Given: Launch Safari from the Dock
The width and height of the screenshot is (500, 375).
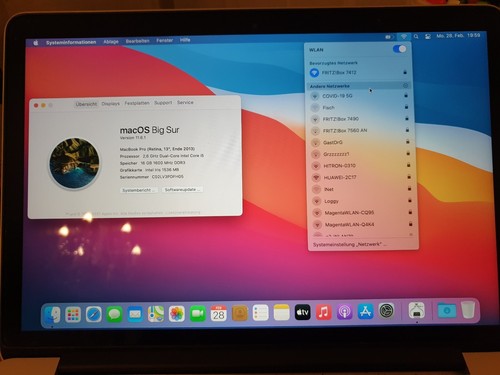Looking at the screenshot, I should click(94, 314).
